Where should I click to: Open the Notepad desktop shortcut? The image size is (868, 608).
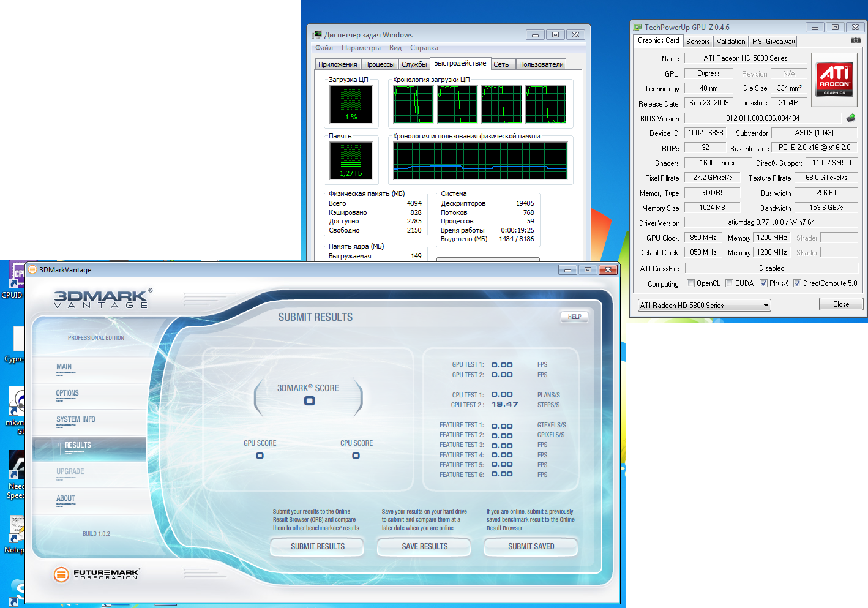pyautogui.click(x=16, y=535)
